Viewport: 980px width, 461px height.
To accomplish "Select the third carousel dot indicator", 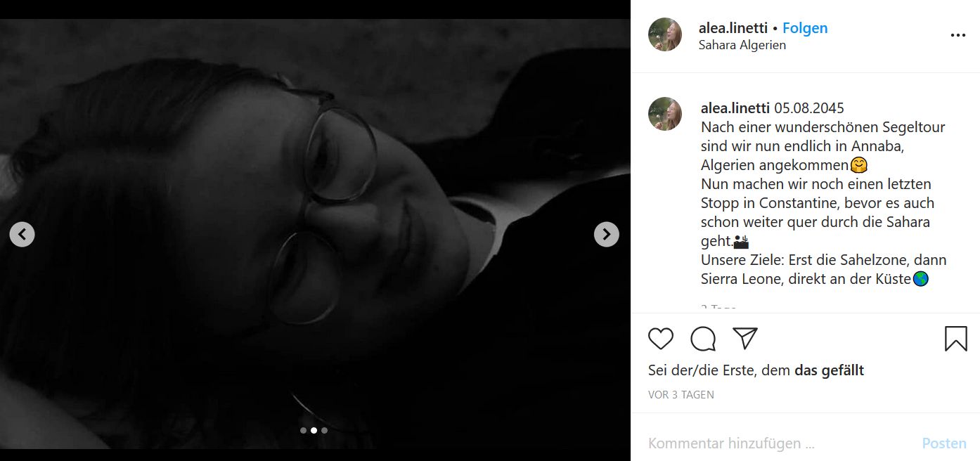I will pos(324,430).
